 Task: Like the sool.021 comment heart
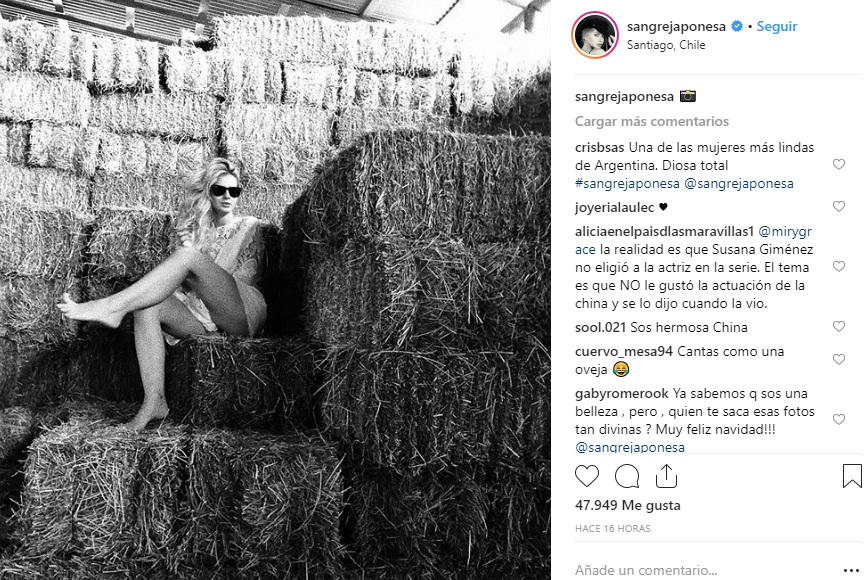coord(839,327)
